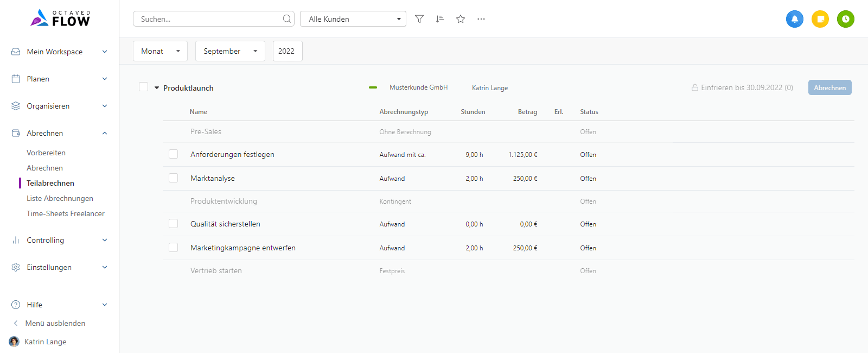This screenshot has width=868, height=353.
Task: Open the three-dots more options menu
Action: 481,19
